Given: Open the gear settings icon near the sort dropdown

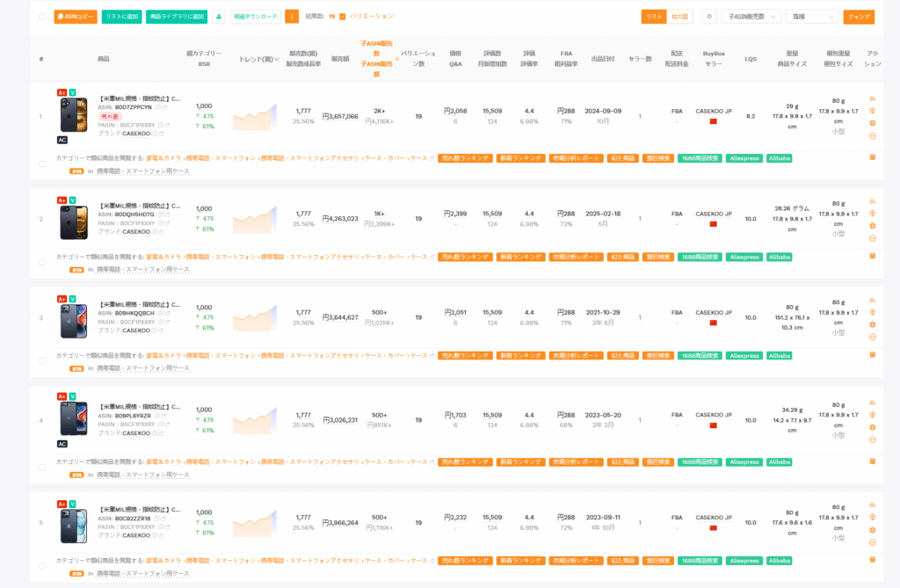Looking at the screenshot, I should tap(708, 17).
